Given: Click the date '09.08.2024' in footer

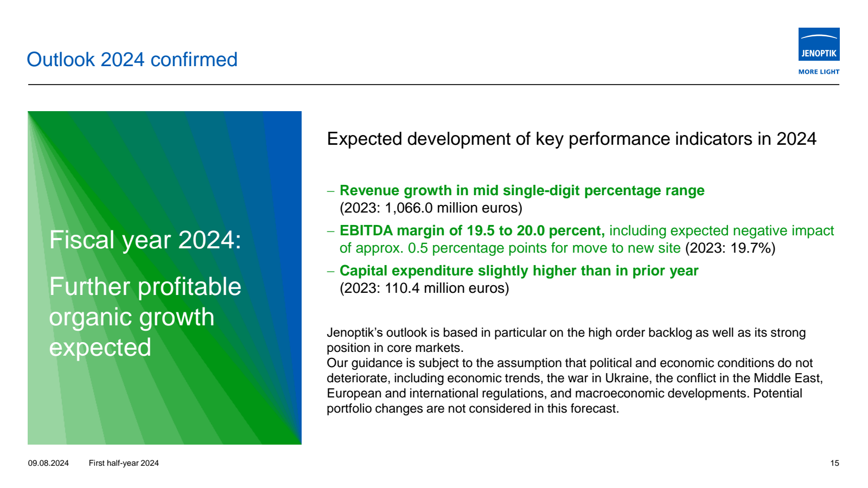Looking at the screenshot, I should (48, 463).
